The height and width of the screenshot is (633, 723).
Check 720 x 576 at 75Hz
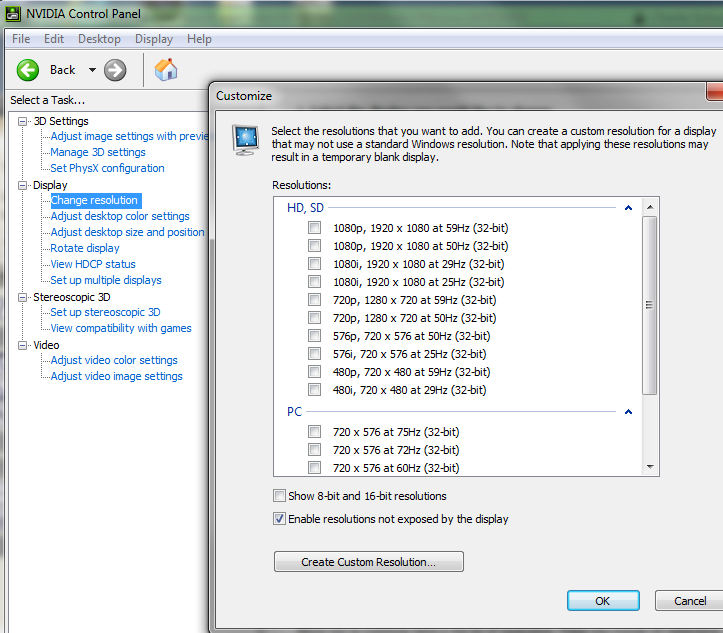click(x=314, y=432)
